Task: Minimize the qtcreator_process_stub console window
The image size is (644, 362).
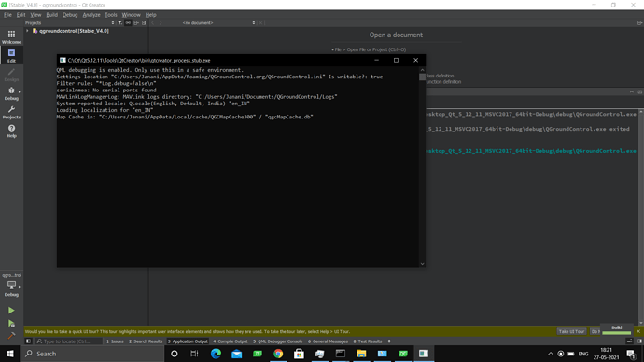Action: click(376, 60)
